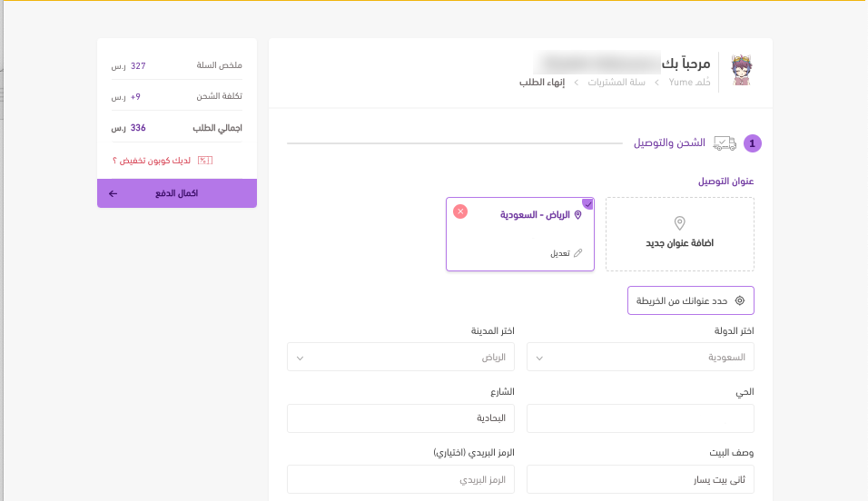Click the pin icon beside Riyadh - Saudi Arabia
Screen dimensions: 868x501
coord(578,215)
